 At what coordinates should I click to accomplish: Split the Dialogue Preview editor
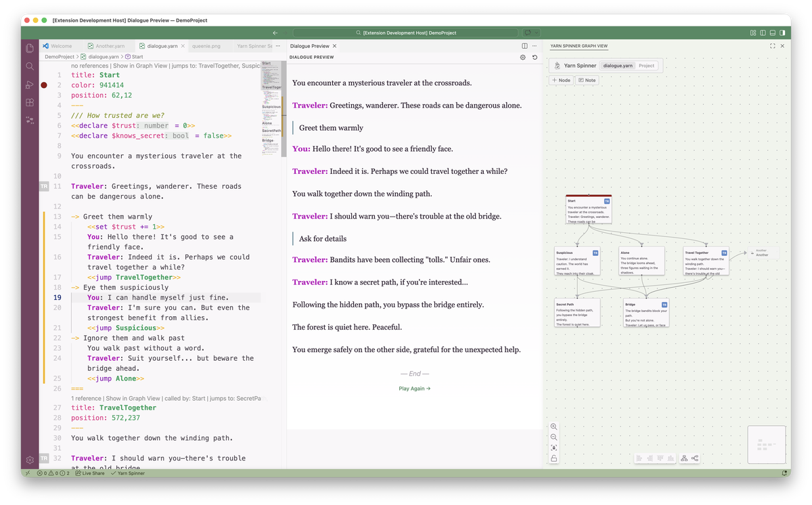coord(524,46)
